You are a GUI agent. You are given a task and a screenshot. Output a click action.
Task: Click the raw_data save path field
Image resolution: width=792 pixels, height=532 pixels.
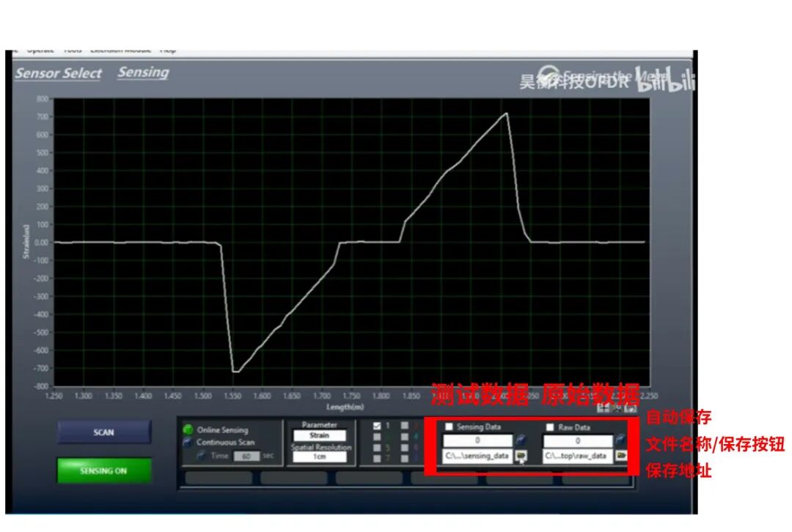tap(576, 456)
